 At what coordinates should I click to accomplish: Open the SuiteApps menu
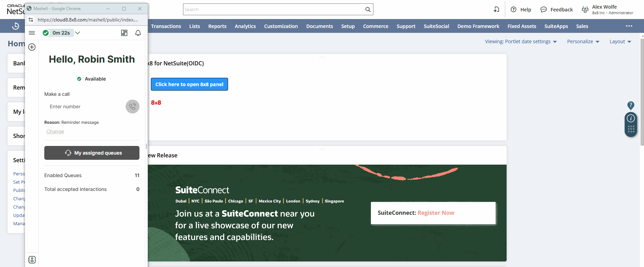point(556,26)
